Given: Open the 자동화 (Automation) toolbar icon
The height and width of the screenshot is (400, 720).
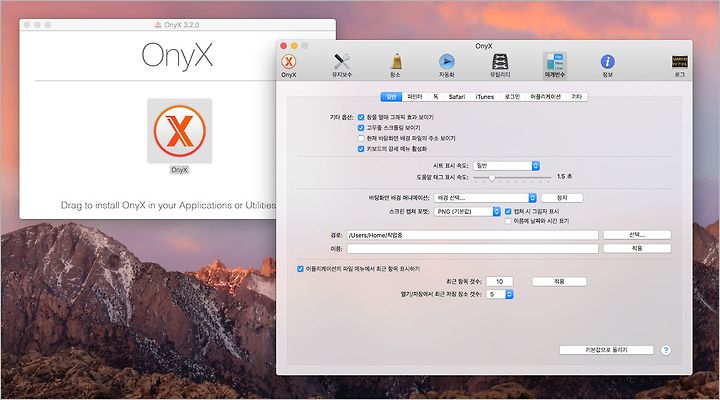Looking at the screenshot, I should point(446,66).
